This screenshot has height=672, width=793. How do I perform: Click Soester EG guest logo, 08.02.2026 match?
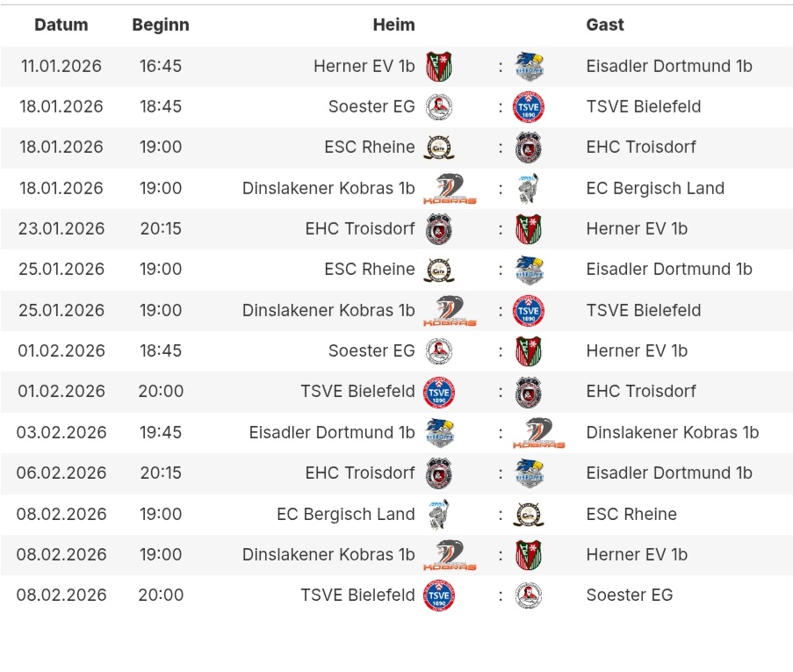pos(529,596)
